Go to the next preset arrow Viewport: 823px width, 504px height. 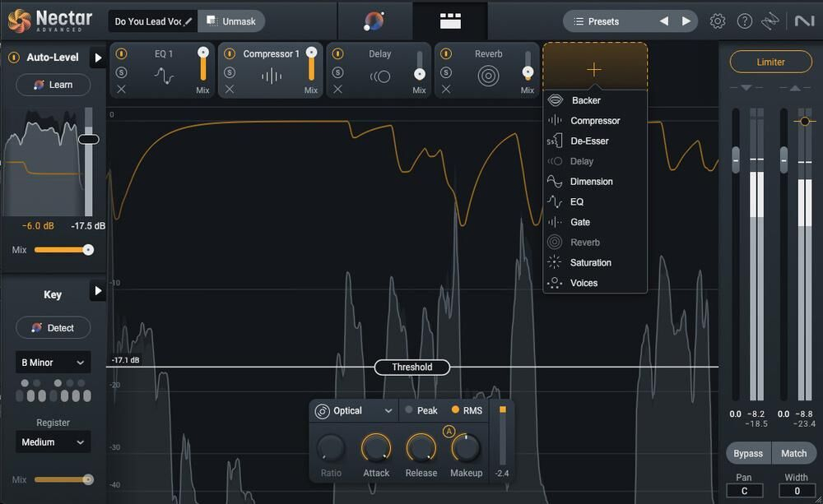tap(686, 21)
